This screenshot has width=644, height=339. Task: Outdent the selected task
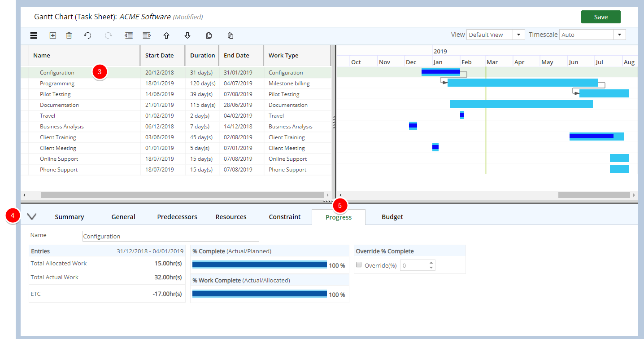point(129,35)
